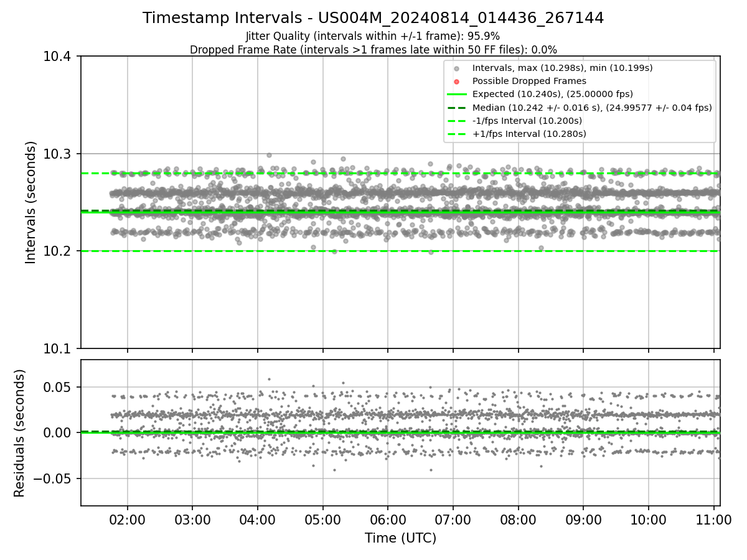This screenshot has height=560, width=747.
Task: Click the 'Dropped Frame Rate' subtitle line
Action: point(374,50)
